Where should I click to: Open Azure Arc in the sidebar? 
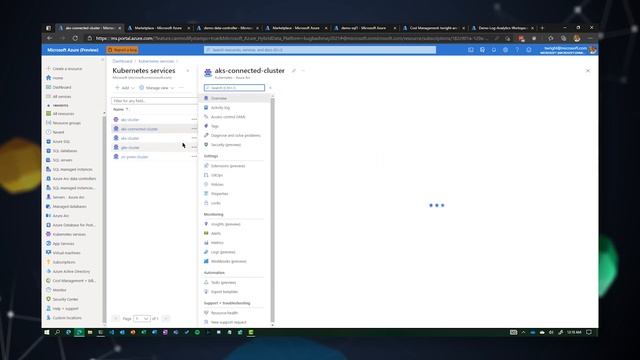(60, 216)
